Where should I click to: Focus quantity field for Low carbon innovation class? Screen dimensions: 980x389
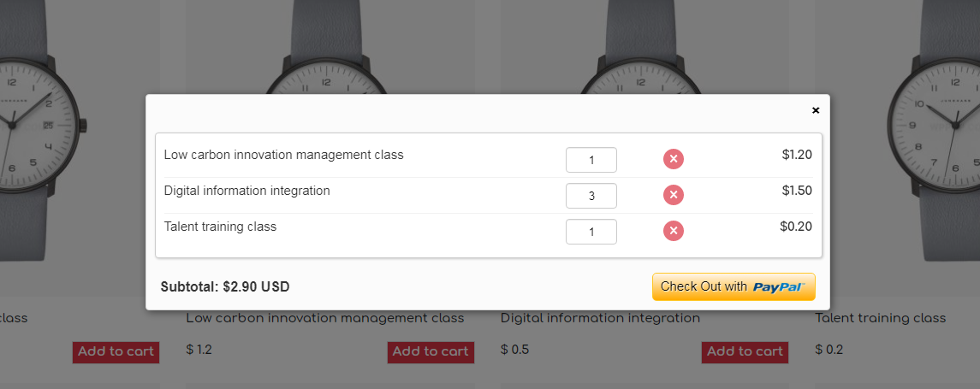pyautogui.click(x=591, y=160)
